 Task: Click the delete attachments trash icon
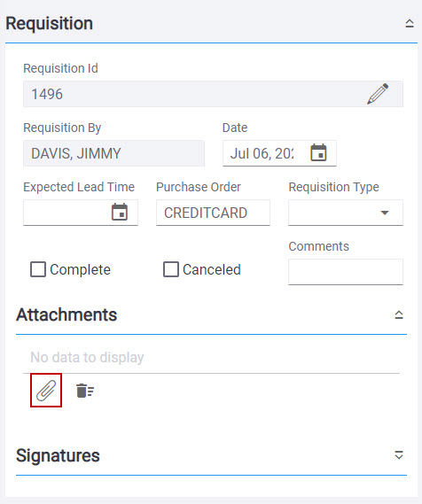[85, 391]
